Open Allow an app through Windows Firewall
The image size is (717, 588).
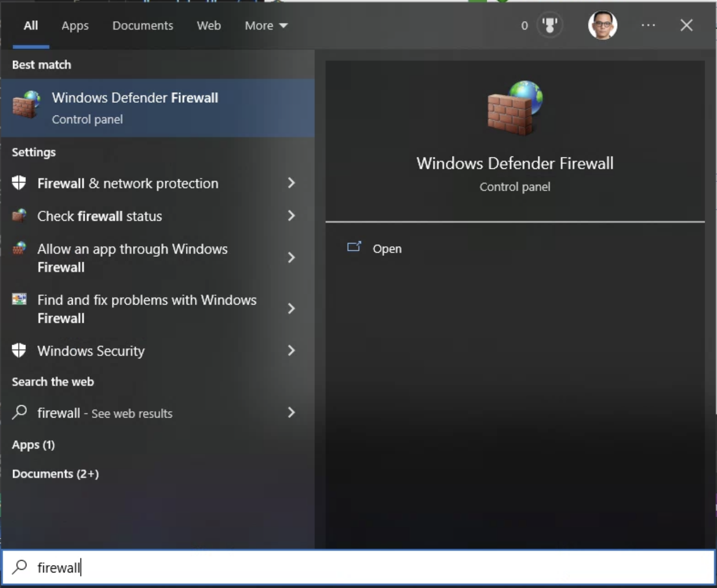(x=157, y=258)
